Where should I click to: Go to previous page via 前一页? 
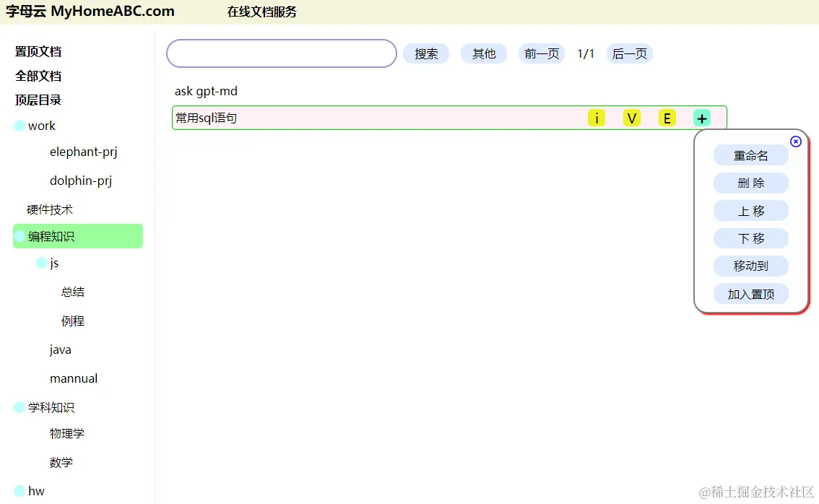(541, 53)
